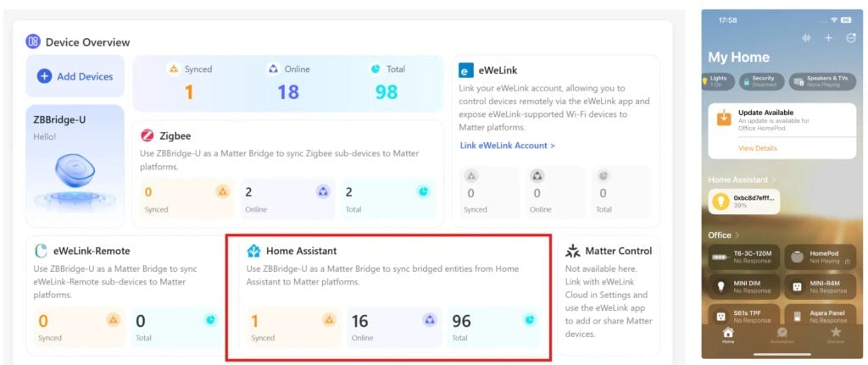Screen dimensions: 868x365
Task: Tap the HomePod Not Playing tile
Action: [821, 257]
